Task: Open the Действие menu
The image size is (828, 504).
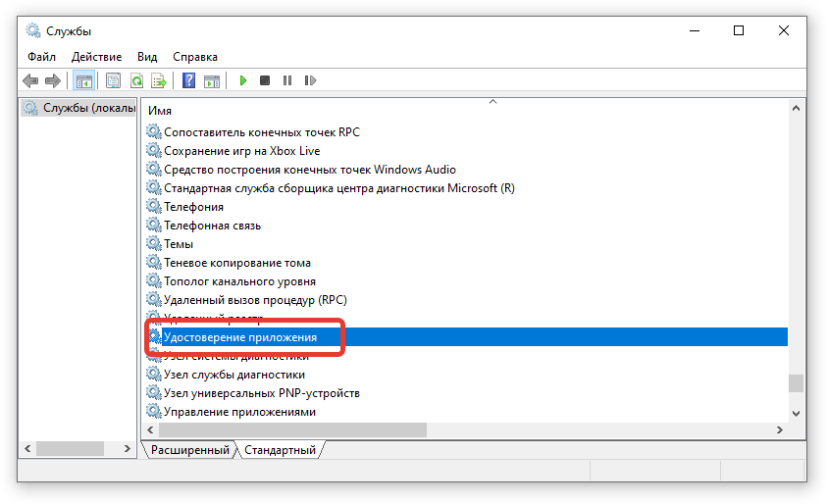Action: [96, 57]
